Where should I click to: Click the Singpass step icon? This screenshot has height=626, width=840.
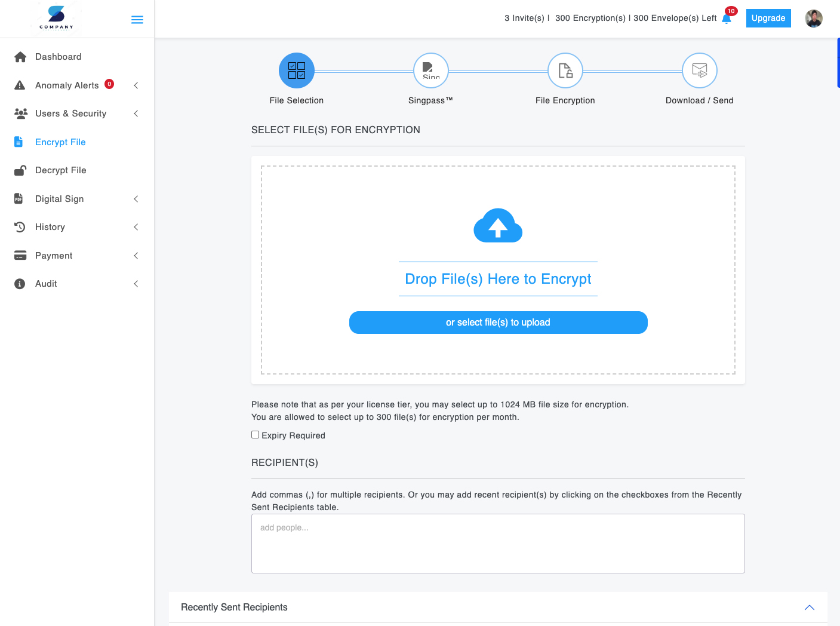coord(430,70)
